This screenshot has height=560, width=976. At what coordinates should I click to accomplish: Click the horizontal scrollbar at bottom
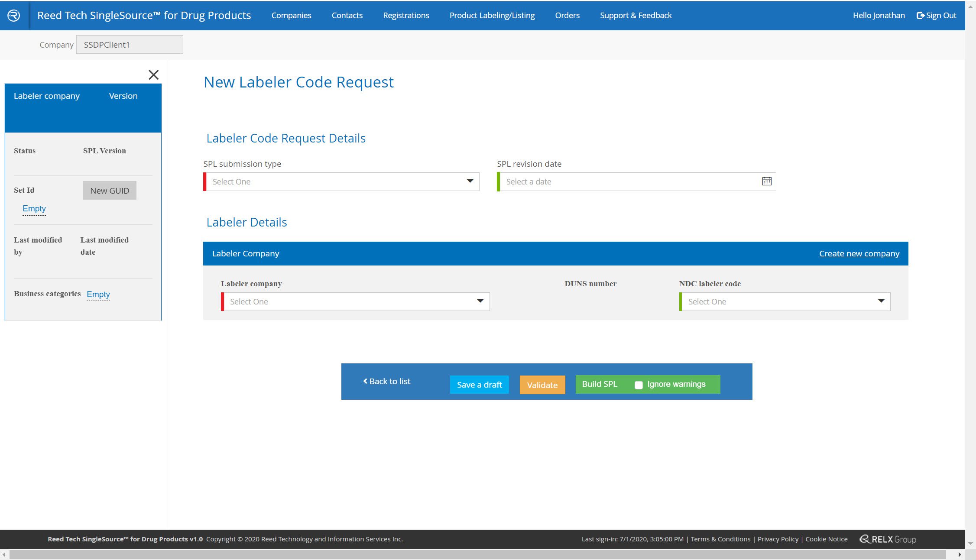pyautogui.click(x=477, y=555)
